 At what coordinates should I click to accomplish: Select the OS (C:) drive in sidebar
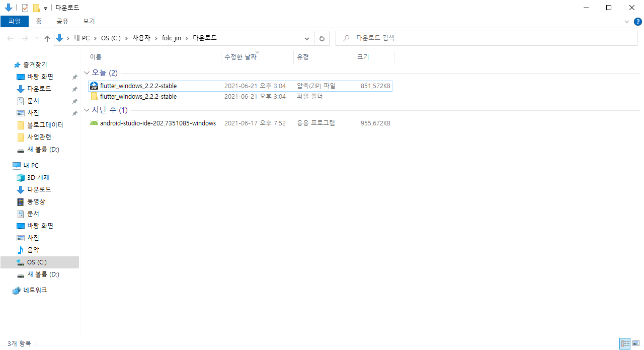tap(40, 262)
